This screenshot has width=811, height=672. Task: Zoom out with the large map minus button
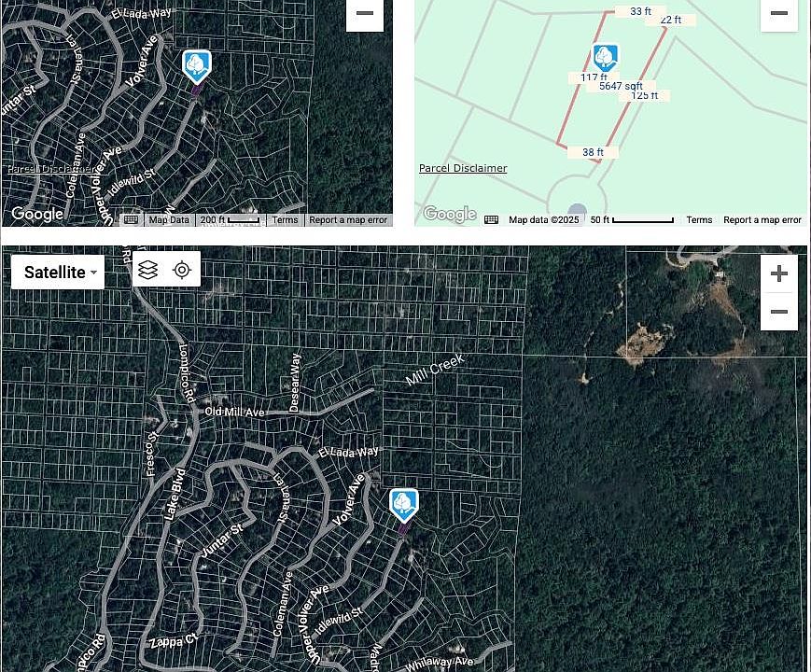click(x=778, y=312)
